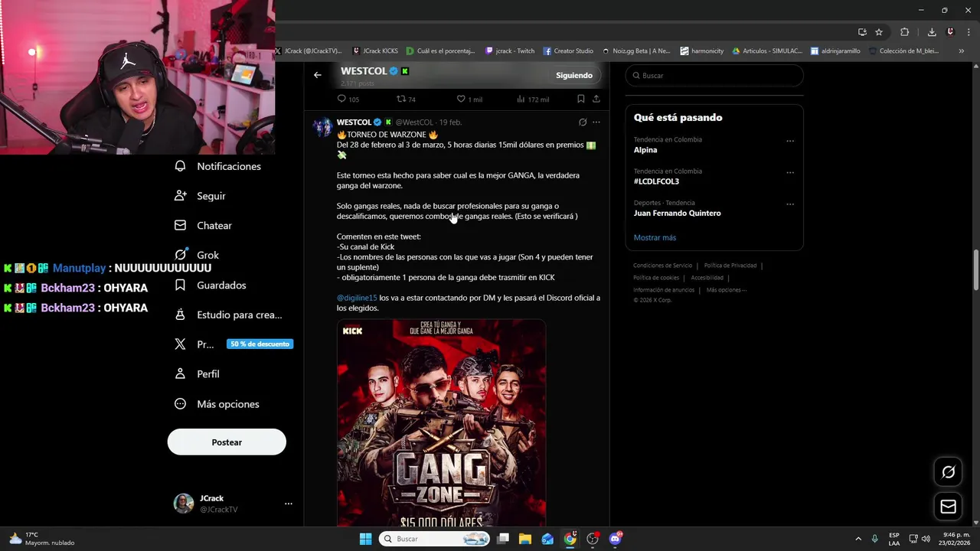Open options for the Alpina trend
Screen dimensions: 980x551
(790, 141)
